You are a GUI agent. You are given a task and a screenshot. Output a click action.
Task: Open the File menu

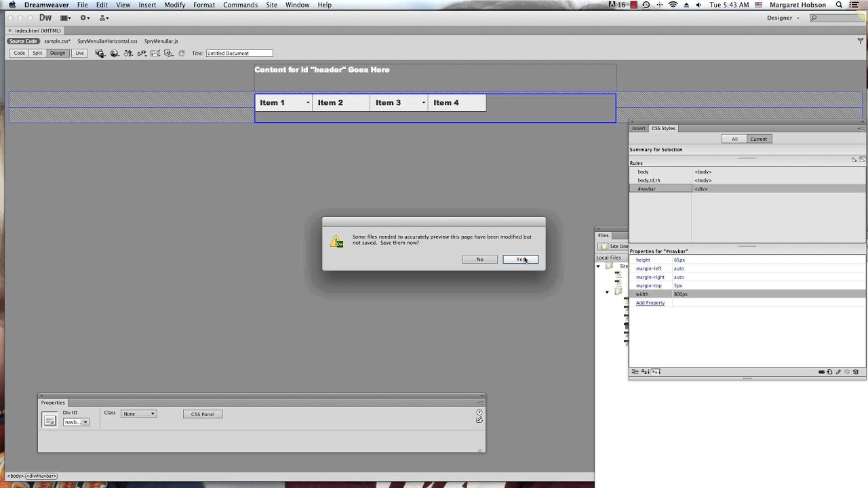pos(82,5)
